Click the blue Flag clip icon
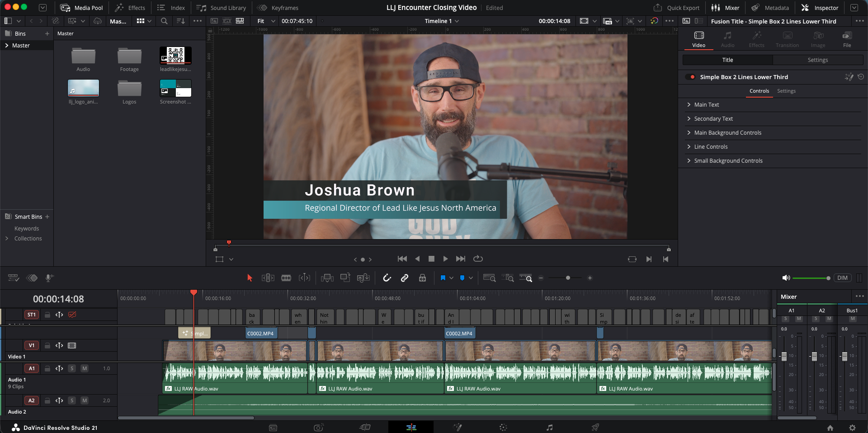 click(443, 278)
